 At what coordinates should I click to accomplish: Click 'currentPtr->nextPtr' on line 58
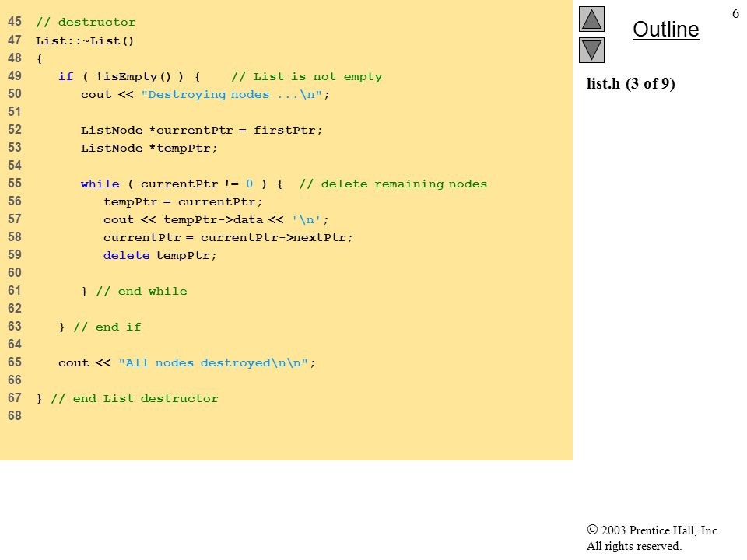click(x=273, y=238)
